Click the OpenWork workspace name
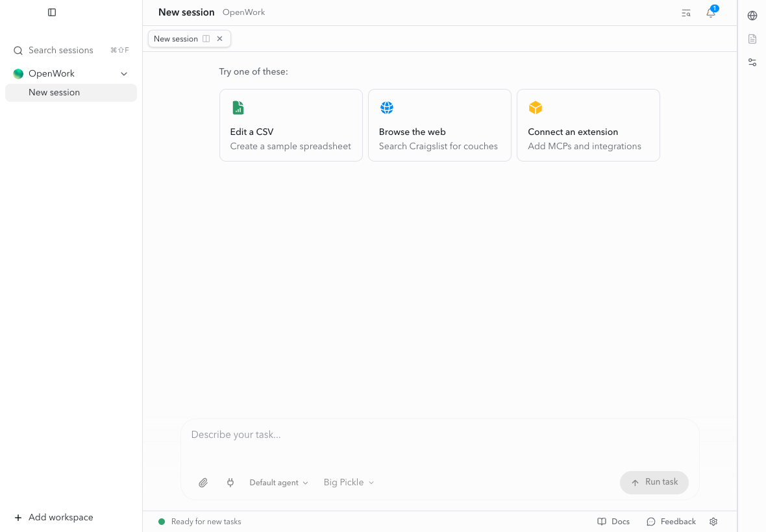 (x=51, y=74)
